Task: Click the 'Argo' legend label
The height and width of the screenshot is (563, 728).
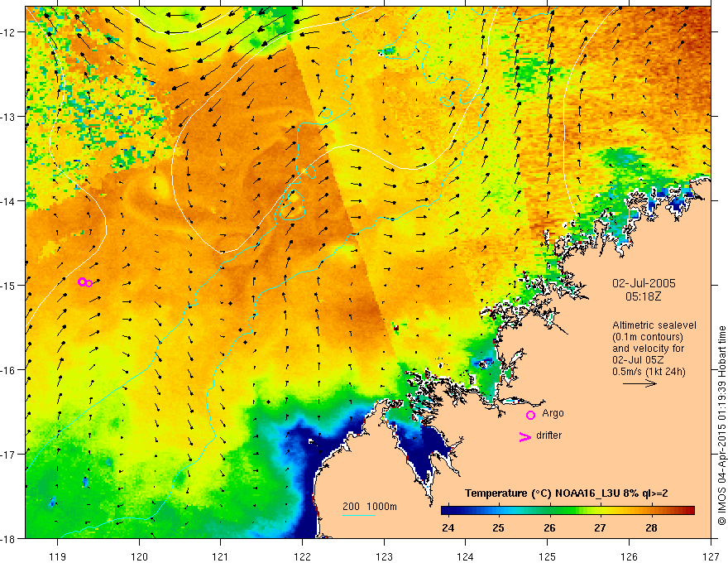Action: [x=553, y=413]
